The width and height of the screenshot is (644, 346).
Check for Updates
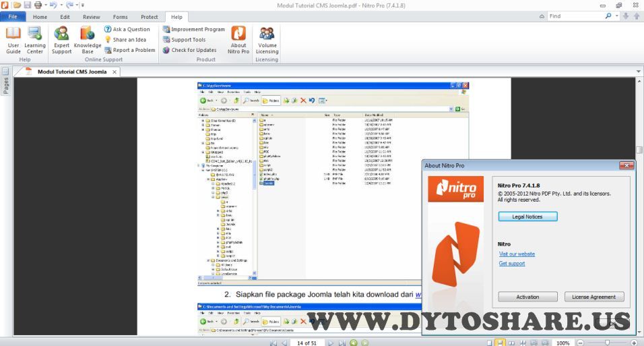point(189,50)
